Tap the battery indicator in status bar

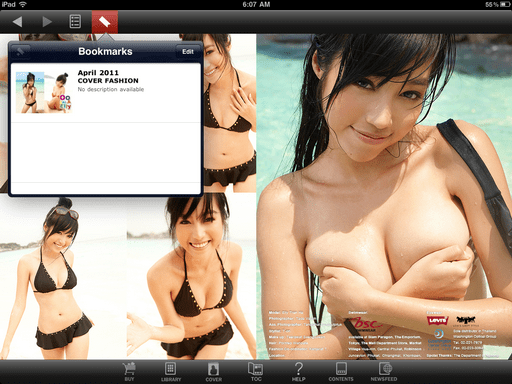(x=505, y=4)
